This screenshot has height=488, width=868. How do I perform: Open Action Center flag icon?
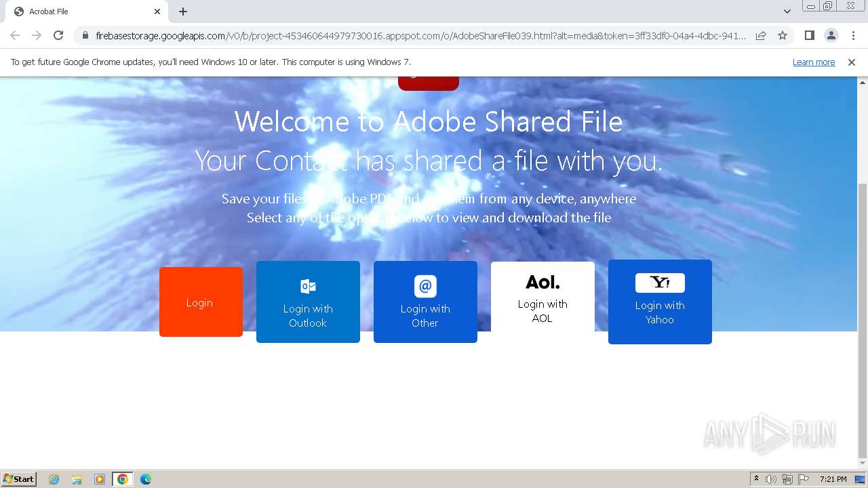tap(804, 479)
